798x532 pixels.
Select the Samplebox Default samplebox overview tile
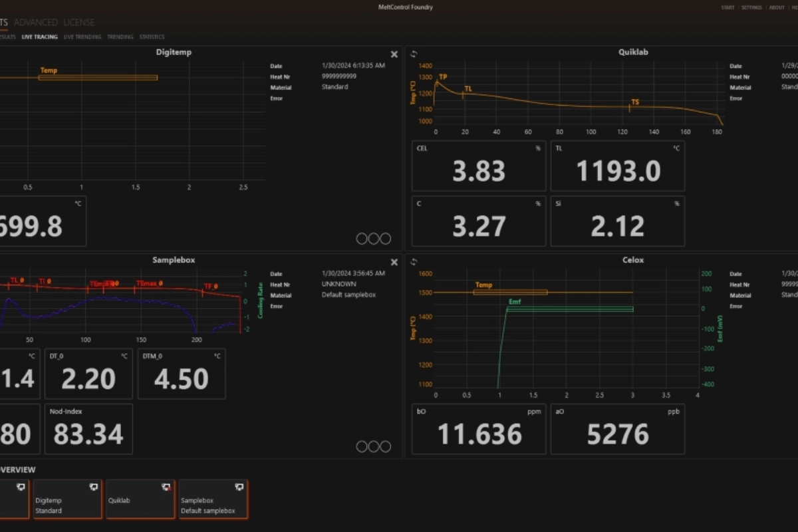pyautogui.click(x=213, y=499)
